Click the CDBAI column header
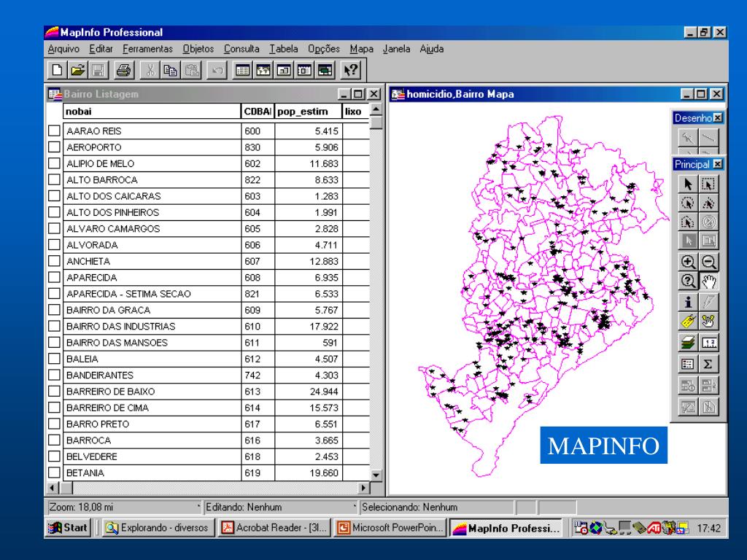The image size is (747, 560). [258, 112]
